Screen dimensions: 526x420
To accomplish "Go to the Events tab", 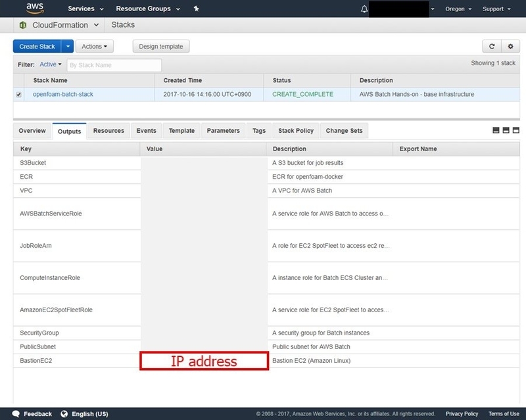I will pos(146,131).
